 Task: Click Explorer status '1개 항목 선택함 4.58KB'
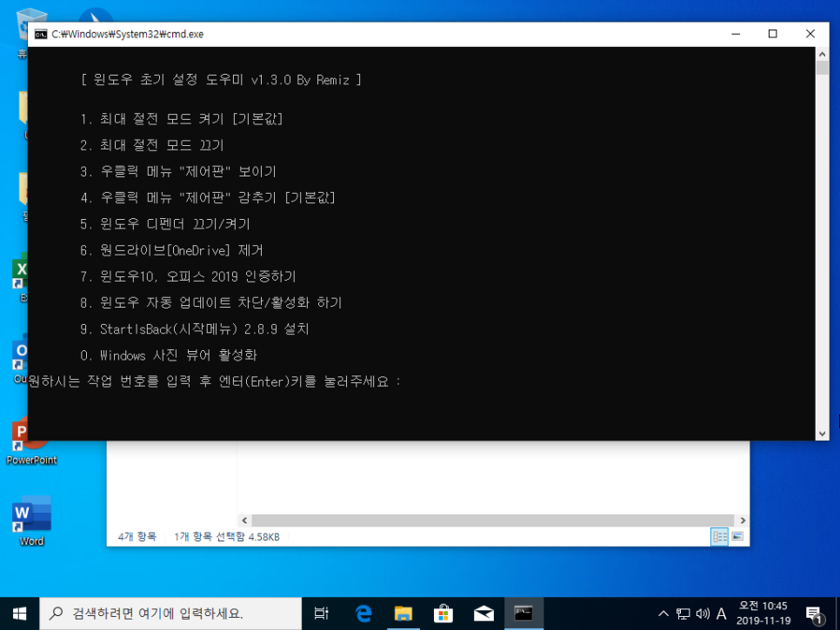[x=227, y=536]
